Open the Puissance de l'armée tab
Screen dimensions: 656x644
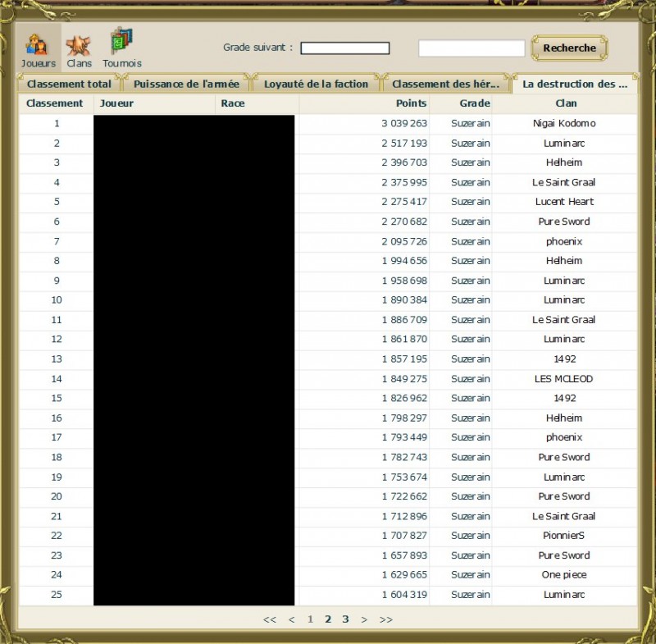[187, 83]
